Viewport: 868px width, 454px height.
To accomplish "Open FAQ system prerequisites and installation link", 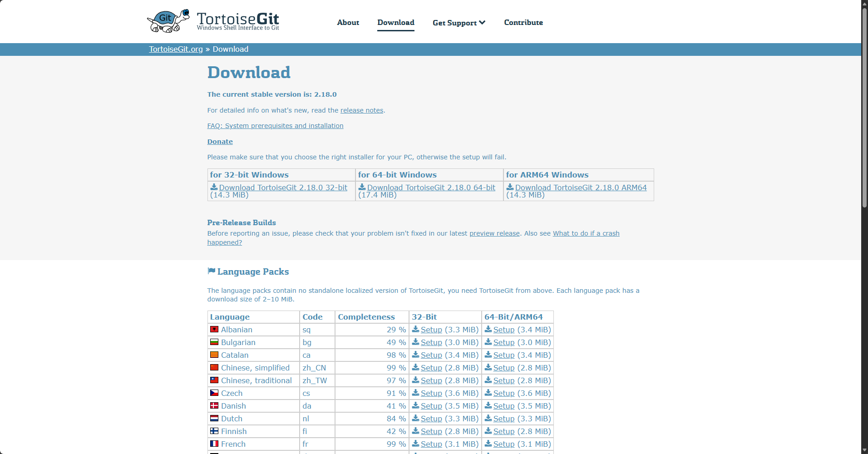I will click(275, 126).
